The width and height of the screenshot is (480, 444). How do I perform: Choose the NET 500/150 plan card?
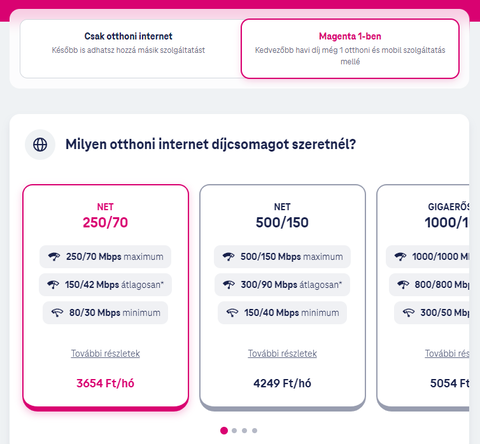(283, 297)
